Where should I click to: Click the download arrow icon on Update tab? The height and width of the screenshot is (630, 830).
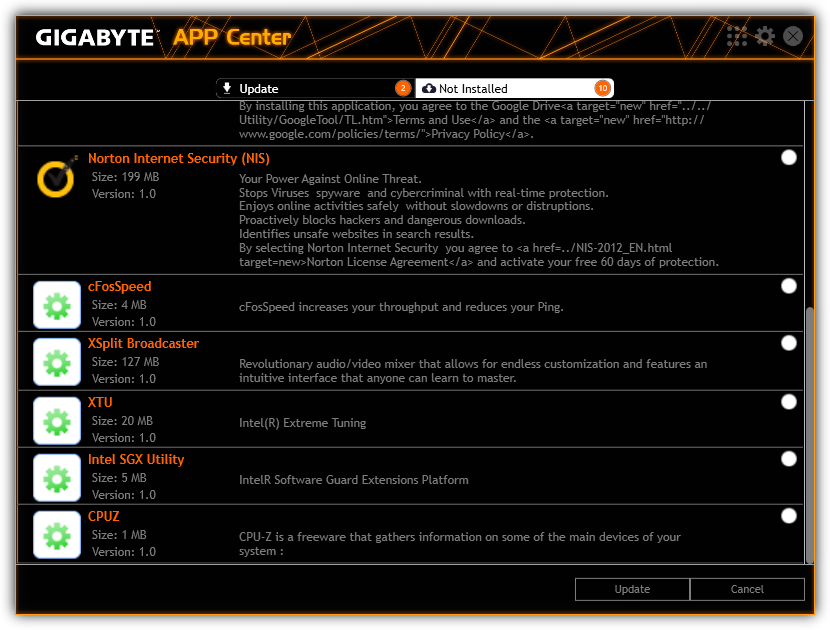(x=227, y=88)
